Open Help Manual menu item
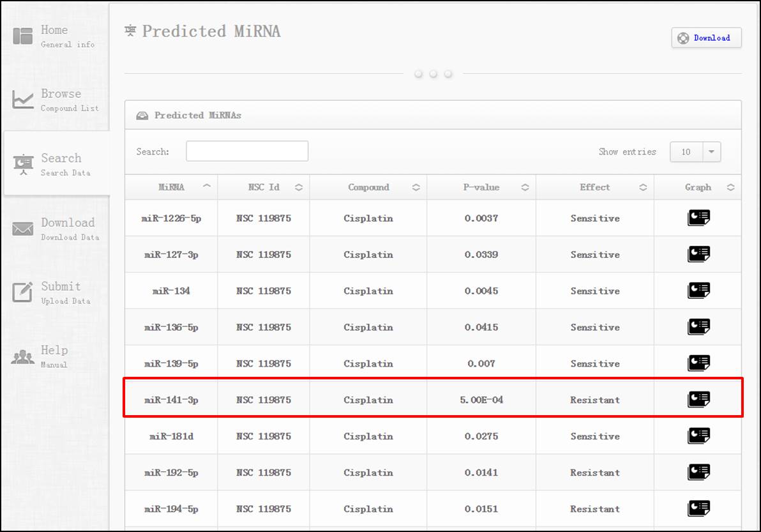The width and height of the screenshot is (761, 532). [x=54, y=357]
